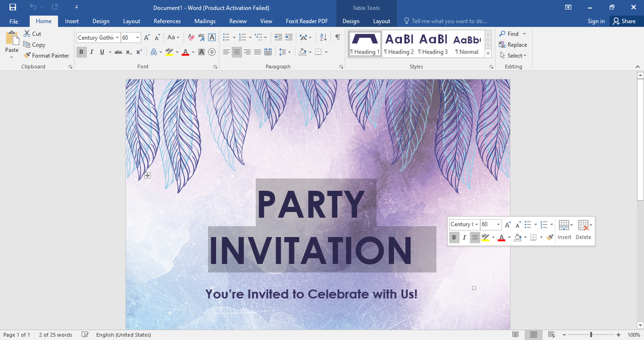Image resolution: width=644 pixels, height=340 pixels.
Task: Click the Cut scissors command
Action: (x=33, y=34)
